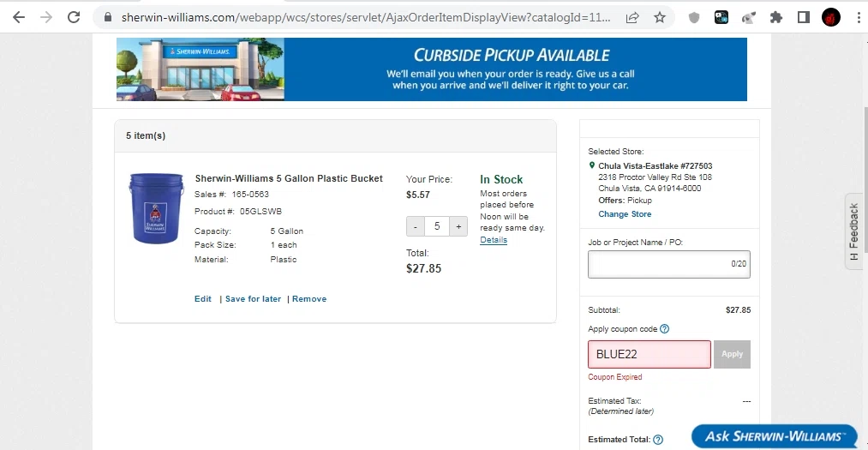Click the share page icon in address bar

[632, 17]
